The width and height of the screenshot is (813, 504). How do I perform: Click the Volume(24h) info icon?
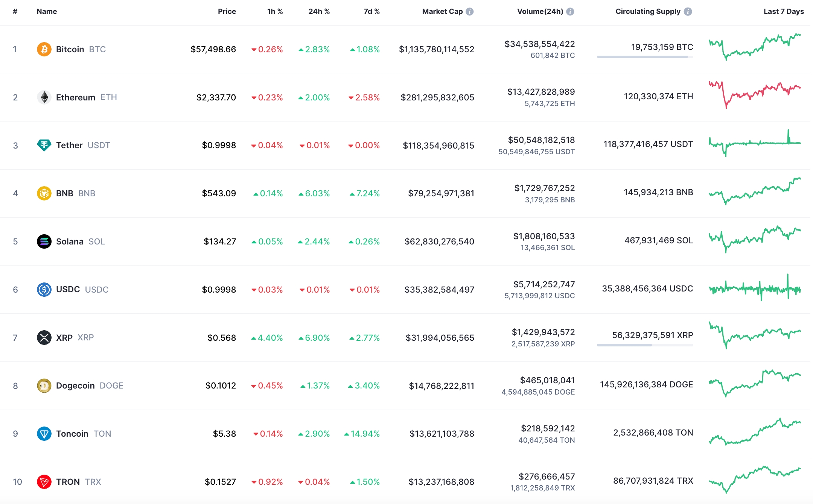pos(570,12)
